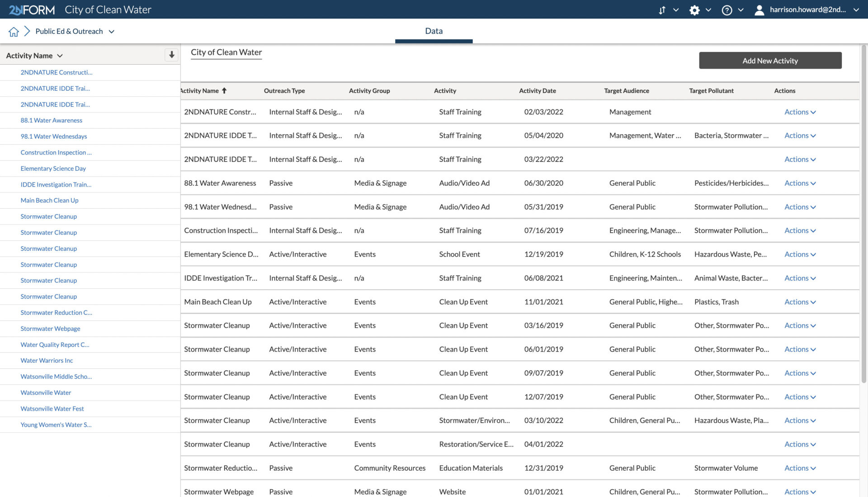Click the Restoration/Service E... activity cell
Screen dimensions: 868x497
click(x=476, y=444)
